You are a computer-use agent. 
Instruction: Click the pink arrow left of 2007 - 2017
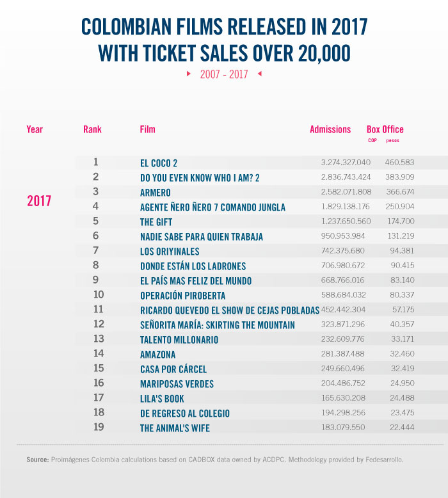click(x=189, y=74)
